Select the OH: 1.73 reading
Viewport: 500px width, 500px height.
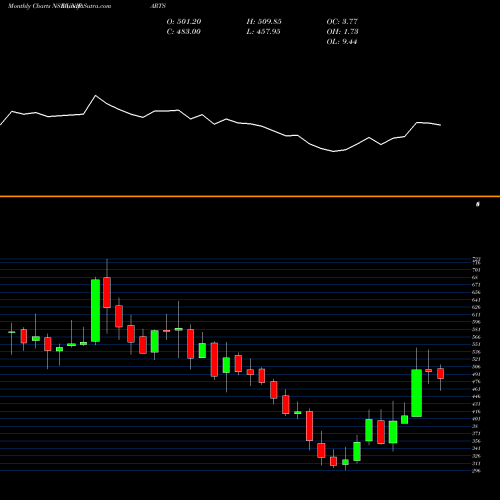(342, 32)
